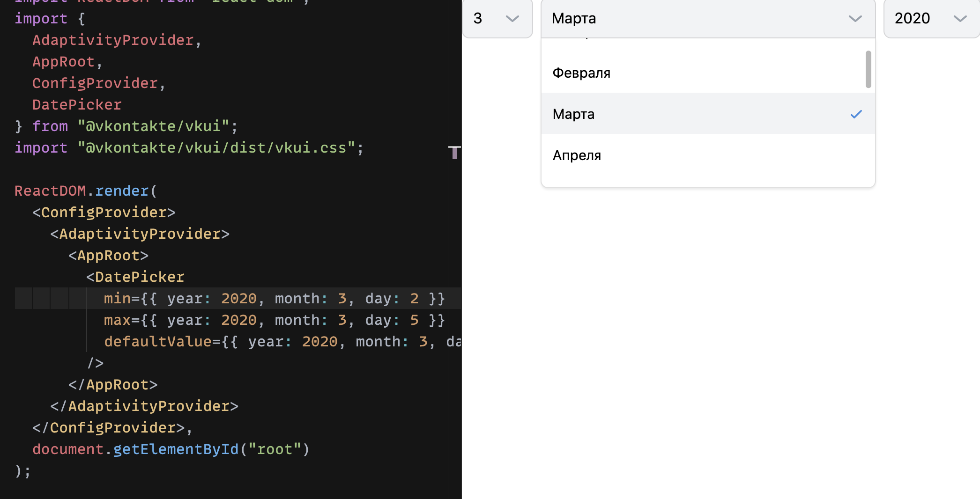Click AdaptivityProvider in the import list

point(113,40)
